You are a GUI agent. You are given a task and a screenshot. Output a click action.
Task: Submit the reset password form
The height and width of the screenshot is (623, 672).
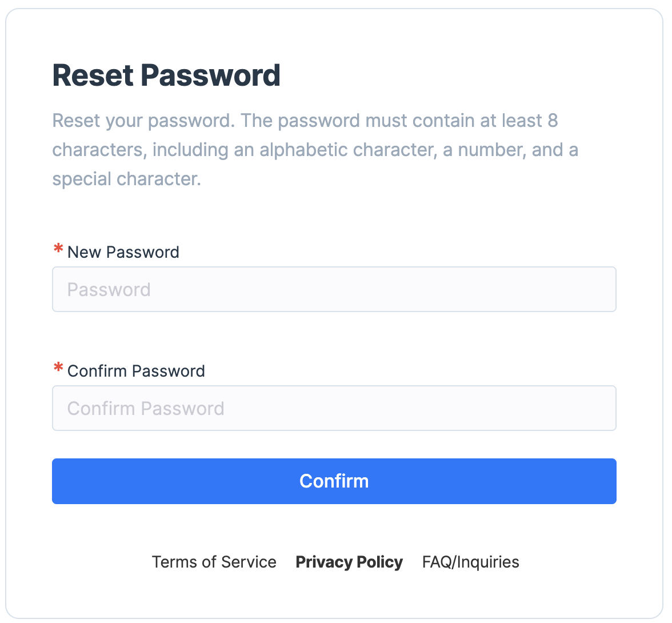pyautogui.click(x=334, y=481)
